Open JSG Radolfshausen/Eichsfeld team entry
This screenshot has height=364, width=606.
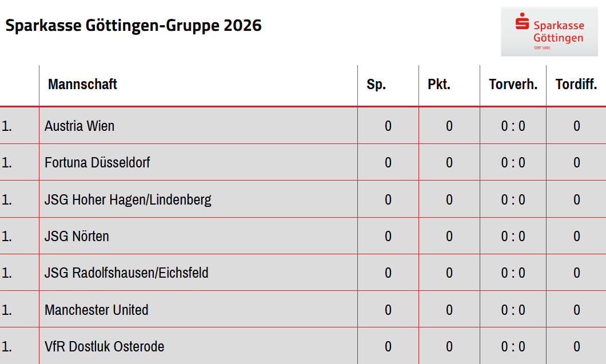[126, 273]
